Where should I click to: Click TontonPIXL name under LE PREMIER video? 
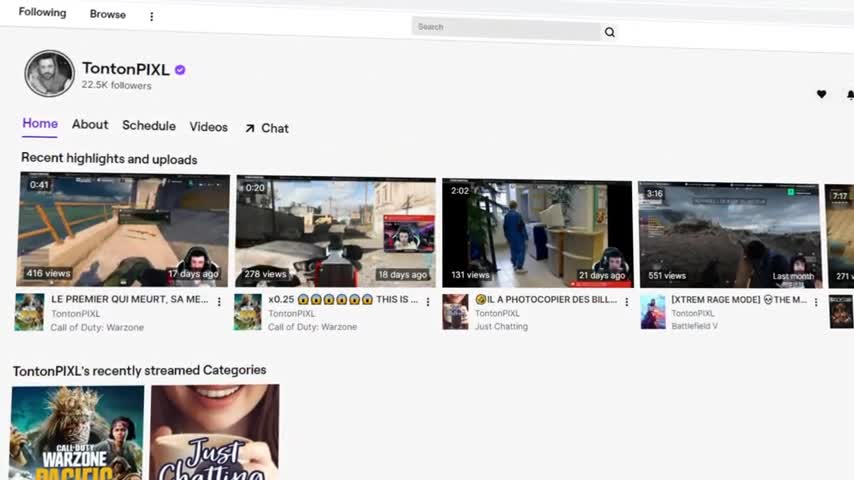76,314
